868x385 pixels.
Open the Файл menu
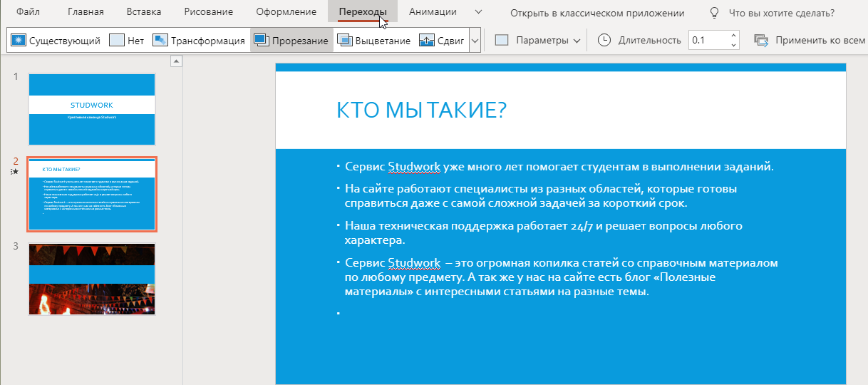[28, 12]
